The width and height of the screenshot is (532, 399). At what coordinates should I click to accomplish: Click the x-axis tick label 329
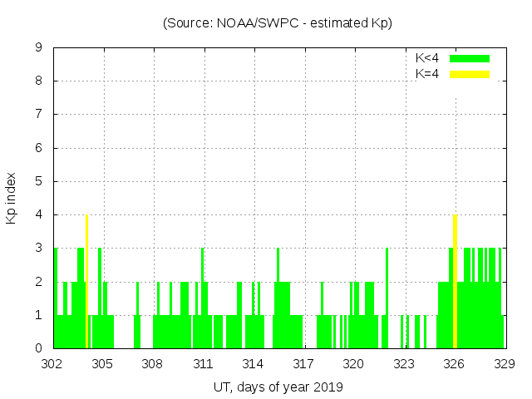coord(504,363)
